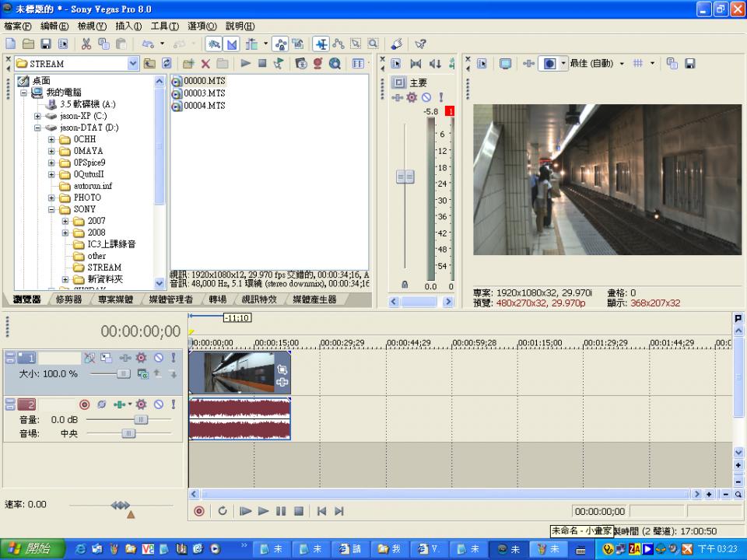Switch to the 轉場 tab
The width and height of the screenshot is (747, 560).
[218, 299]
